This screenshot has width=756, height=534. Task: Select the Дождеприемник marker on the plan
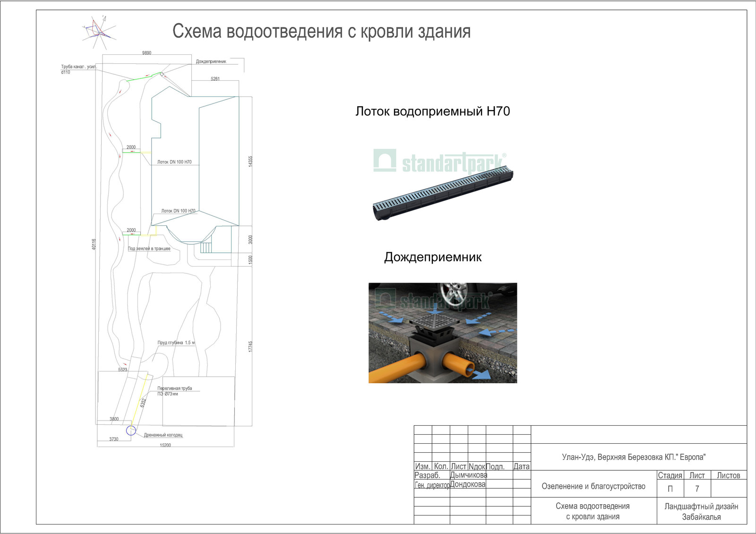click(x=162, y=74)
